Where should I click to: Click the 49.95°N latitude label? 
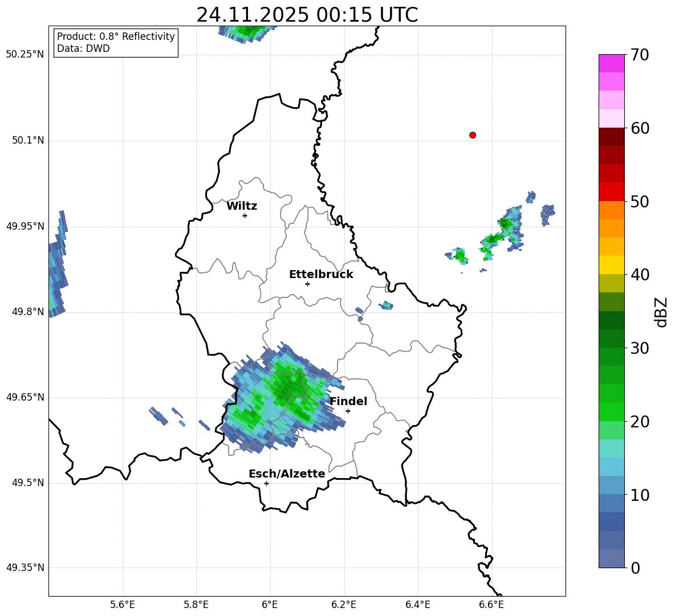25,226
